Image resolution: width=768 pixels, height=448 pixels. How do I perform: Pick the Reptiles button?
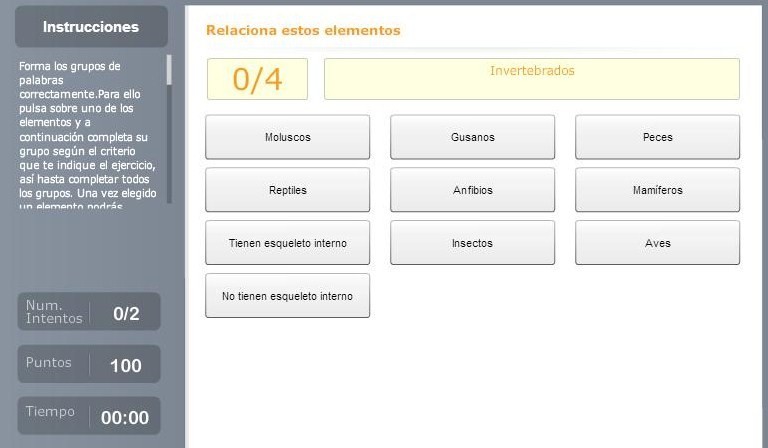coord(287,190)
